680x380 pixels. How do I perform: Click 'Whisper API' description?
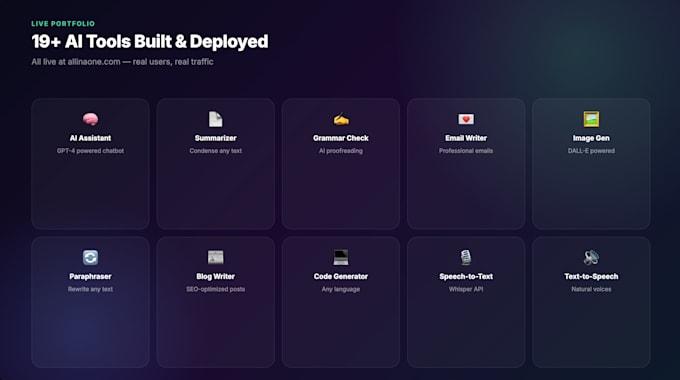(466, 289)
